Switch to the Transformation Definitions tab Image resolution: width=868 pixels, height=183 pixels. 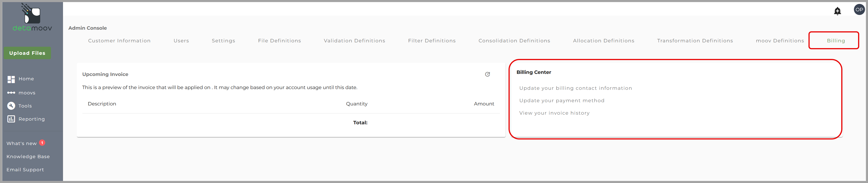(695, 41)
